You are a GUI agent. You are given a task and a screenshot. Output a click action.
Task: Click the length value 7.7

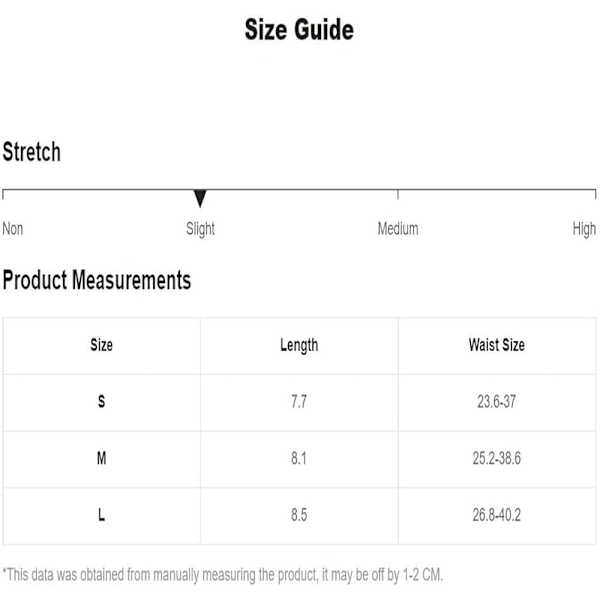click(x=299, y=402)
